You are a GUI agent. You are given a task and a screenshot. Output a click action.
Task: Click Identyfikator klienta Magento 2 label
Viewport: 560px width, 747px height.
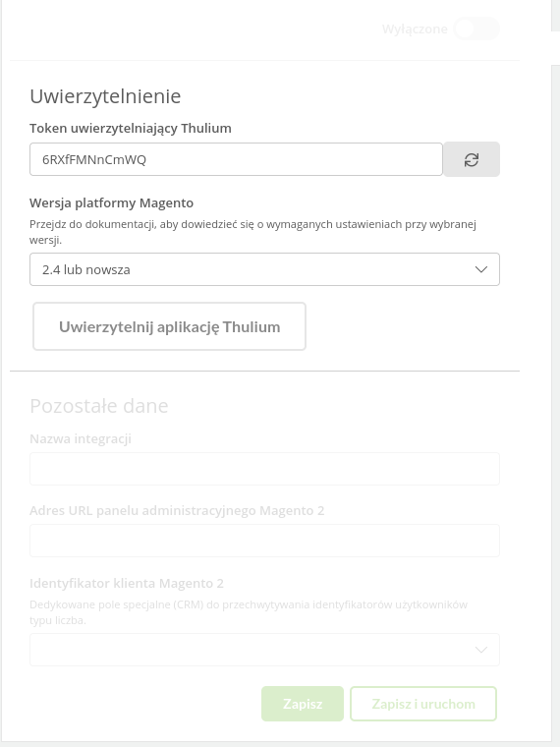click(x=127, y=583)
